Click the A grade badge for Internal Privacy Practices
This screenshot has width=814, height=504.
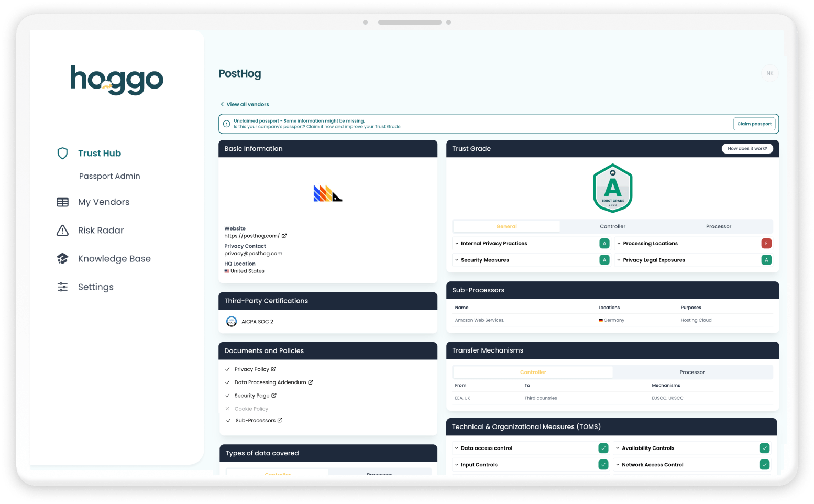coord(604,244)
